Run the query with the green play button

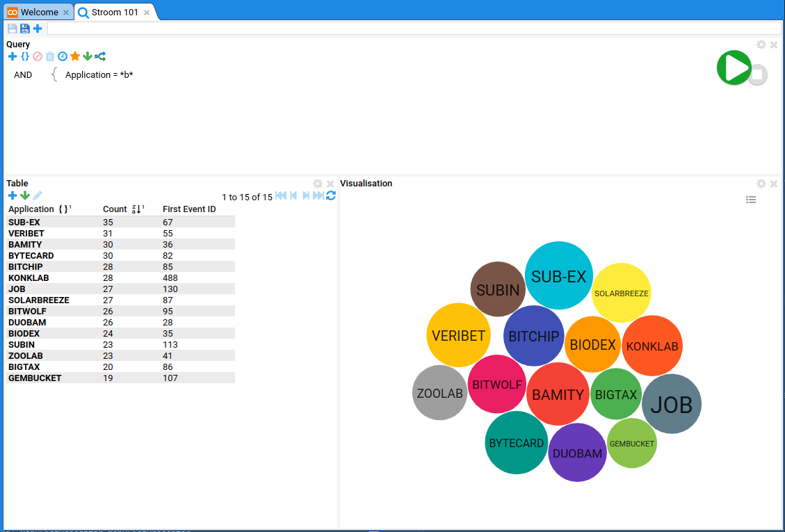tap(734, 68)
